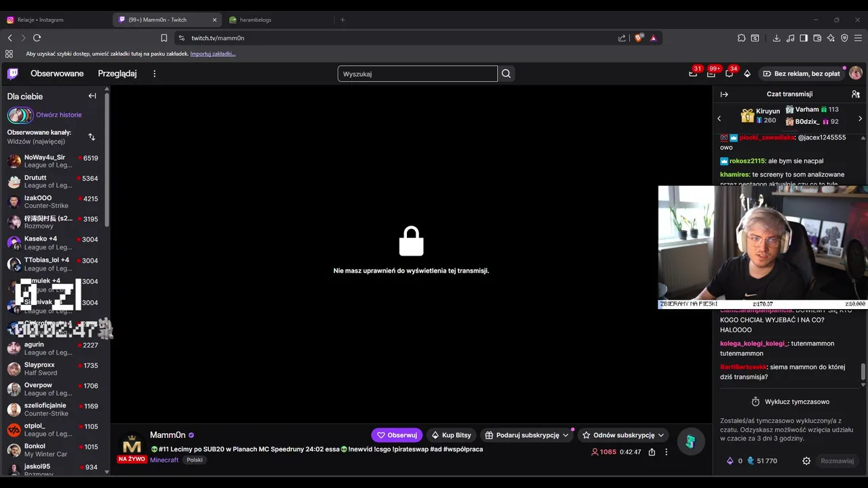Screen dimensions: 868x488
Task: Collapse the chat panel arrow
Action: (724, 94)
